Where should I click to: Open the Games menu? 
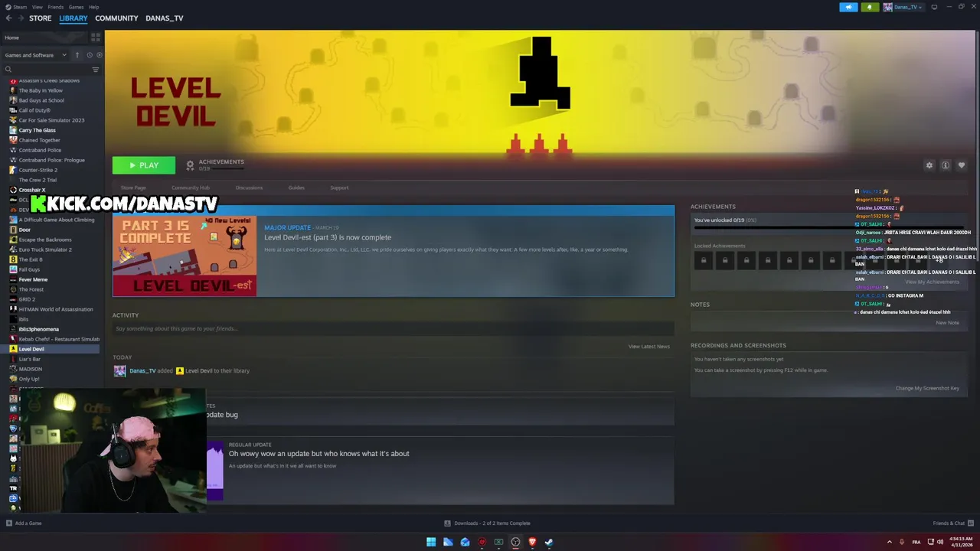[76, 7]
